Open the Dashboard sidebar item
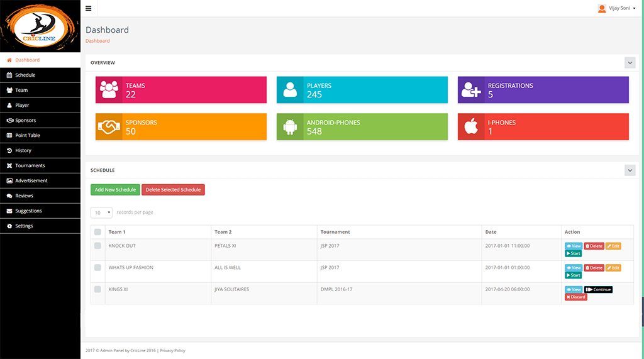The width and height of the screenshot is (644, 359). point(40,60)
